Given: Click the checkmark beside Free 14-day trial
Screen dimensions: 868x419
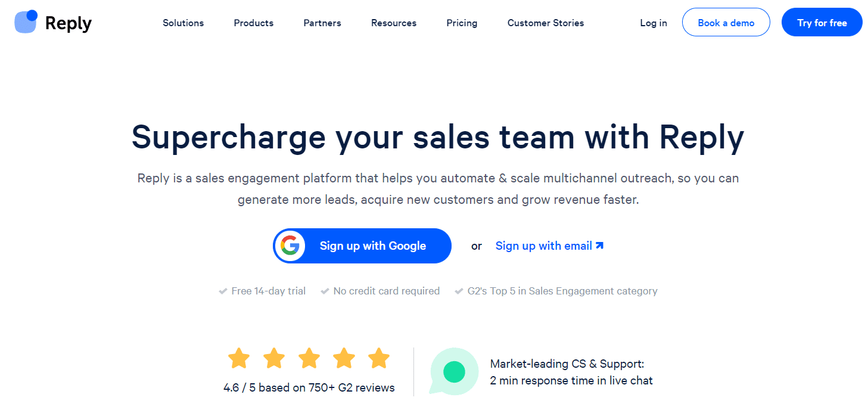Looking at the screenshot, I should coord(223,291).
